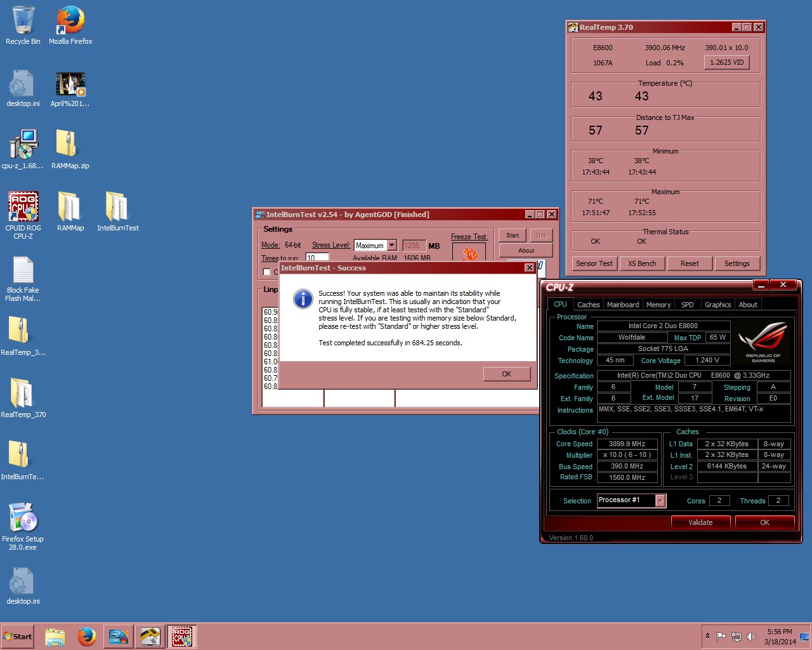Click the Sensor Test button in RealTemp

point(594,263)
